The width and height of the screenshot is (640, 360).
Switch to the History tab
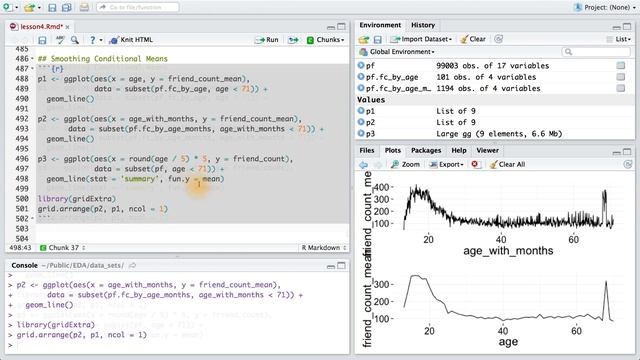click(423, 25)
